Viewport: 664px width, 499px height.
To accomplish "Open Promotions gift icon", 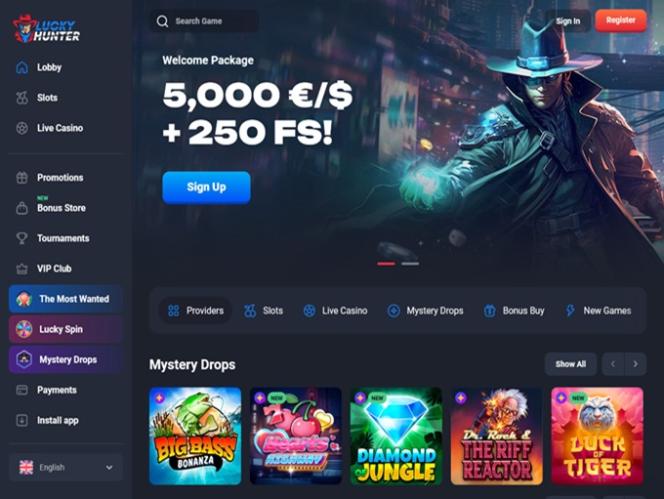I will point(22,177).
